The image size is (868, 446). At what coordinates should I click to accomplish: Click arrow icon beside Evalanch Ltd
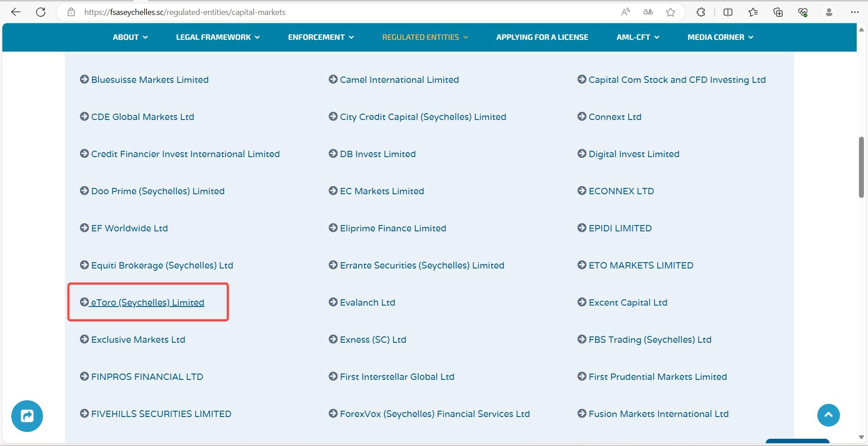click(333, 302)
